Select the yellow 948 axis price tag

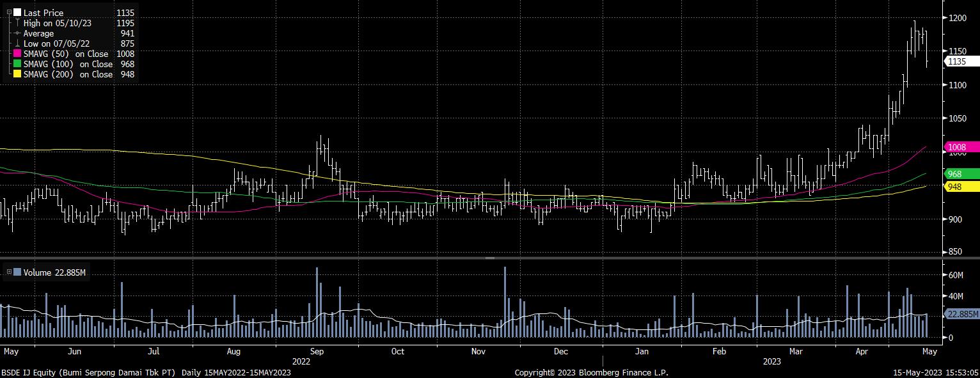tap(961, 186)
